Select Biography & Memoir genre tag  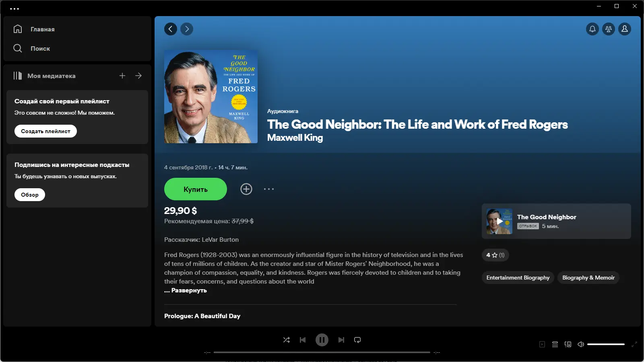(x=588, y=278)
